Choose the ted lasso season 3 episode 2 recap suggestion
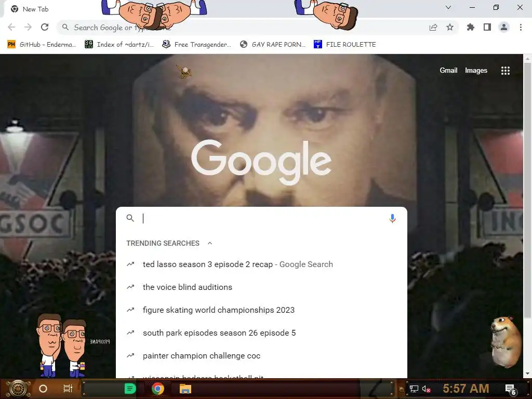 (x=261, y=264)
